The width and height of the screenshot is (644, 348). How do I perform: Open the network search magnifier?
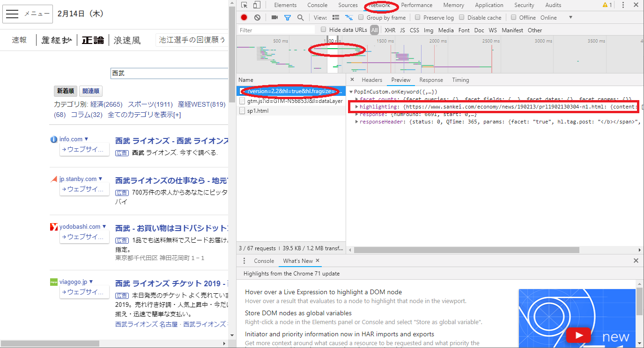click(300, 18)
